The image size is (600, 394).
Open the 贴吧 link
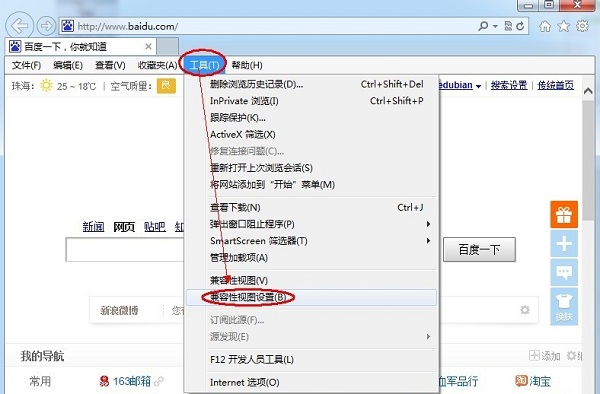(155, 227)
